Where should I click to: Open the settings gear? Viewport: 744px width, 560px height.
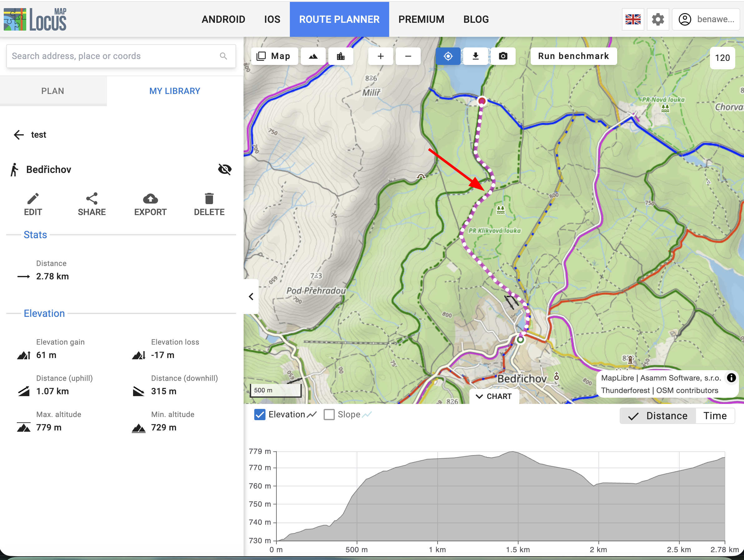657,19
